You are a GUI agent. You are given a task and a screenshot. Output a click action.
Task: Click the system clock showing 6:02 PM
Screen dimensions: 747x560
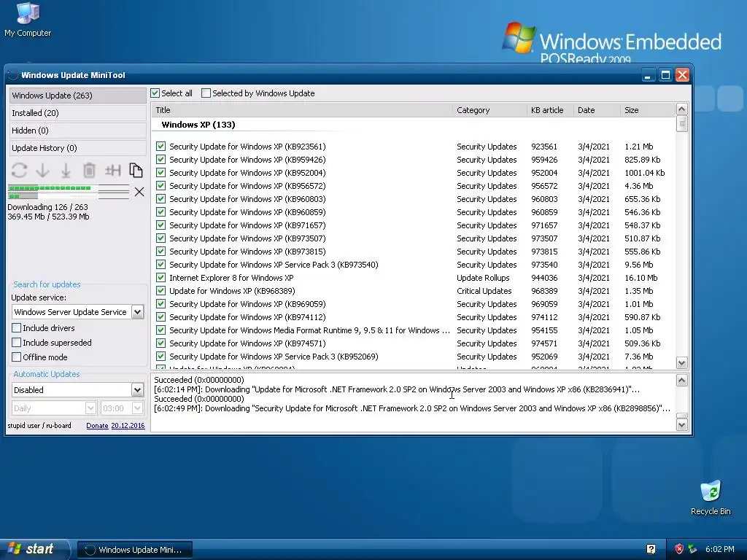[720, 549]
